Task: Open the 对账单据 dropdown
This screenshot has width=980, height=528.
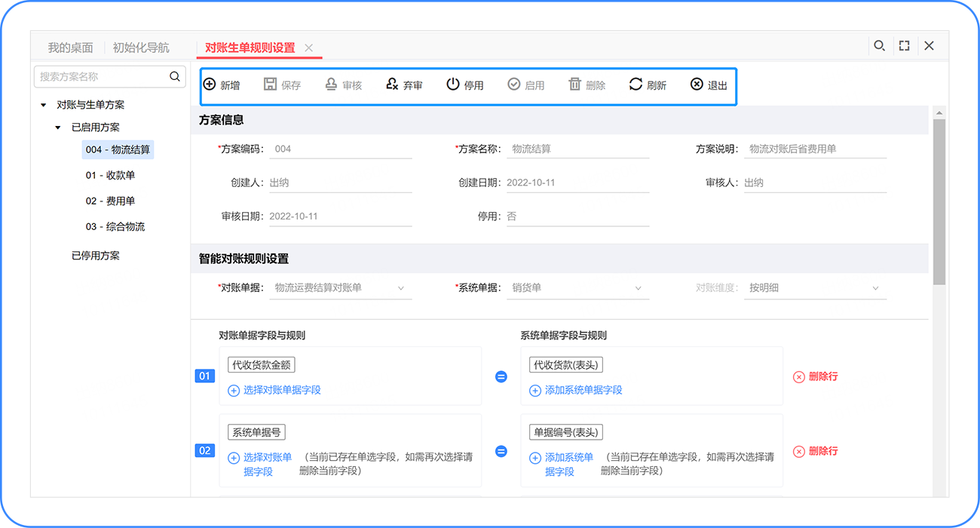Action: pyautogui.click(x=400, y=288)
